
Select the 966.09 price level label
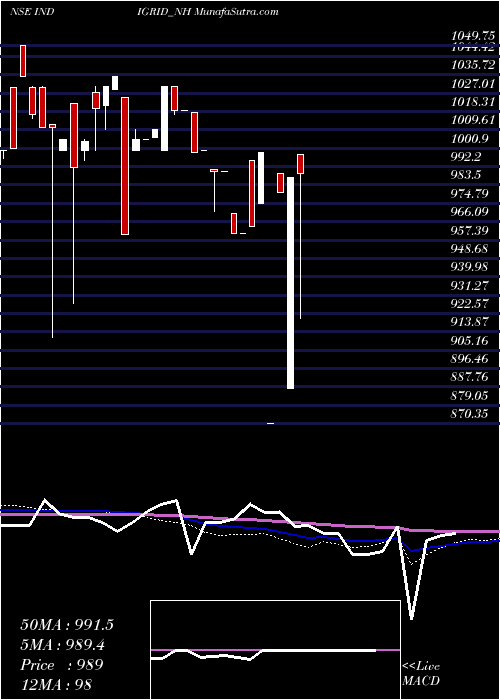469,212
